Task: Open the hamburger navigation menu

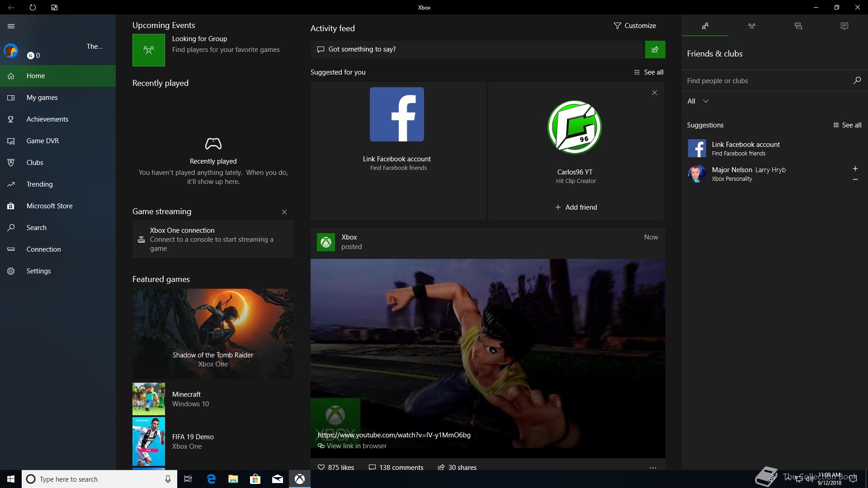Action: click(x=11, y=26)
